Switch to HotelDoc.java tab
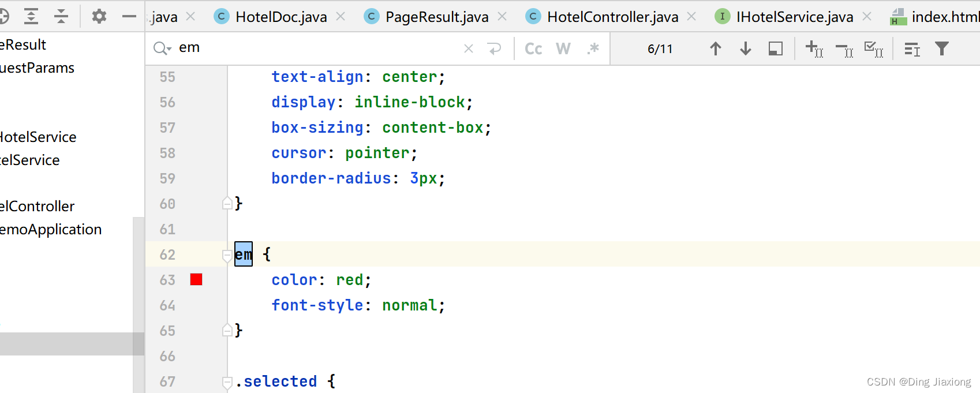This screenshot has height=393, width=980. [281, 17]
